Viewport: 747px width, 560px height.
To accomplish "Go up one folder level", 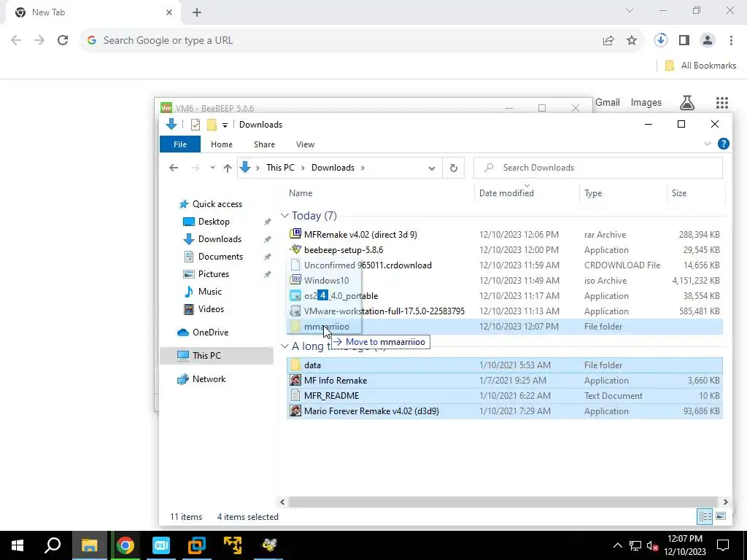I will [228, 168].
